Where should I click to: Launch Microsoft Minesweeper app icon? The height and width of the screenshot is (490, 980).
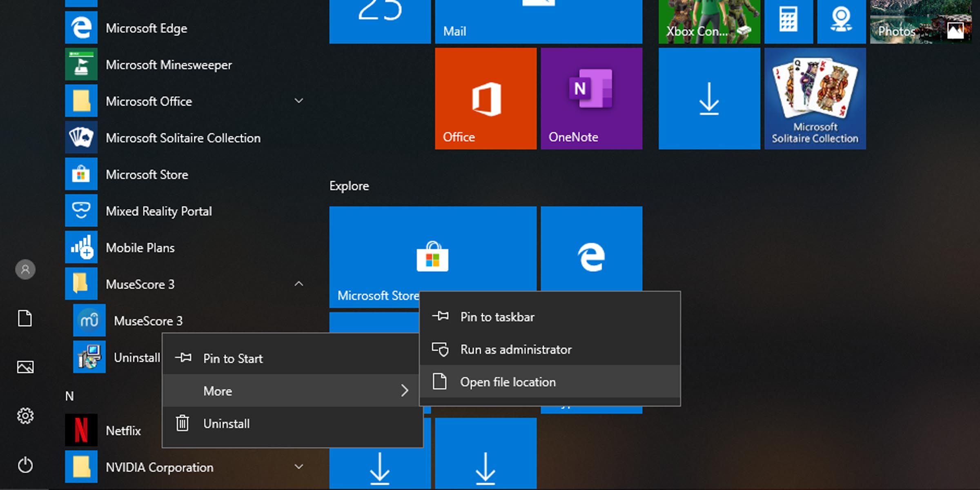click(x=81, y=64)
